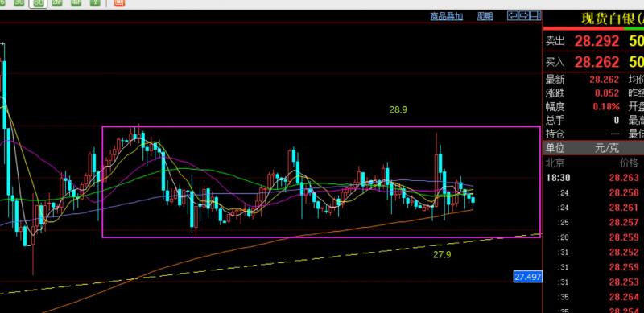Click the 涨跌 value 0.052

(607, 93)
